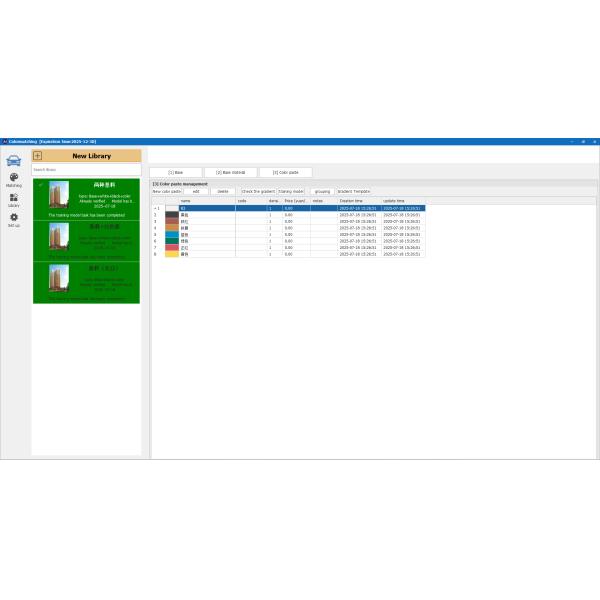Open Set up gear icon
Image resolution: width=600 pixels, height=600 pixels.
tap(14, 218)
